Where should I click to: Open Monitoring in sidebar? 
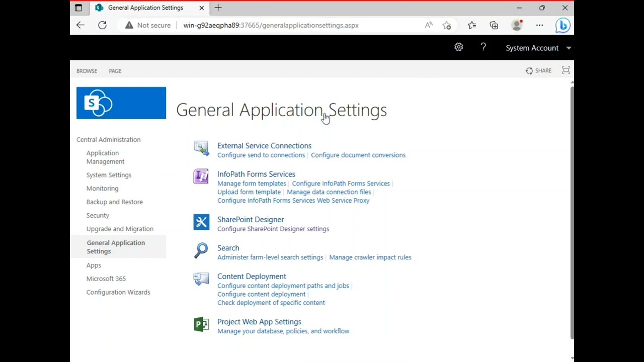pyautogui.click(x=102, y=189)
